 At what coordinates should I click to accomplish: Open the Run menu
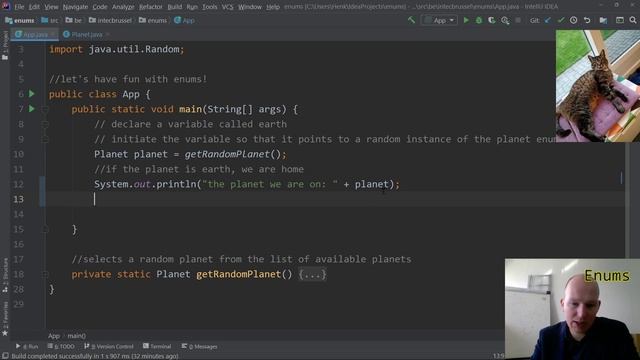point(192,7)
